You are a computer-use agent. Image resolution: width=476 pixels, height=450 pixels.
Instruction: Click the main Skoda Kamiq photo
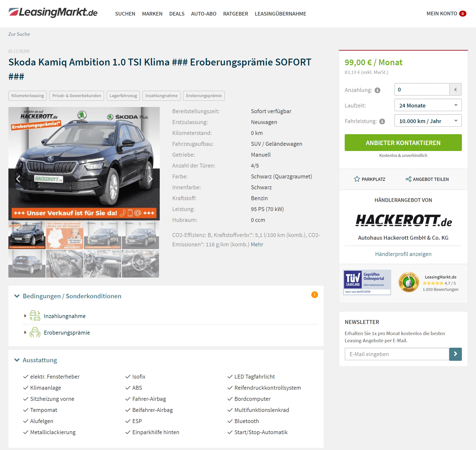pos(84,164)
